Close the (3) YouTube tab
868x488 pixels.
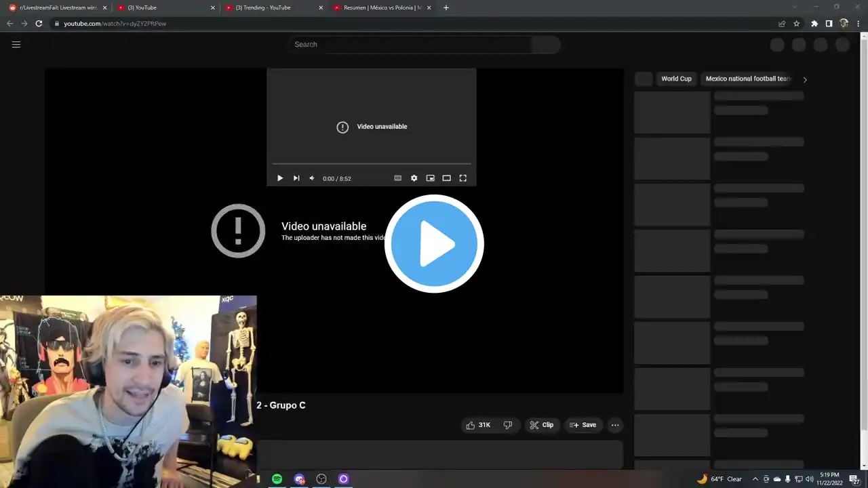click(213, 7)
